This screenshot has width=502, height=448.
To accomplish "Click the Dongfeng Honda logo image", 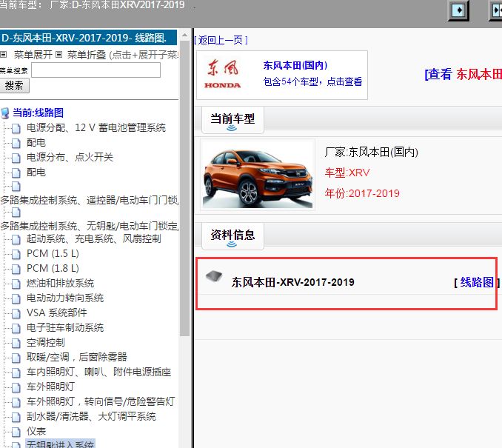I will (223, 74).
